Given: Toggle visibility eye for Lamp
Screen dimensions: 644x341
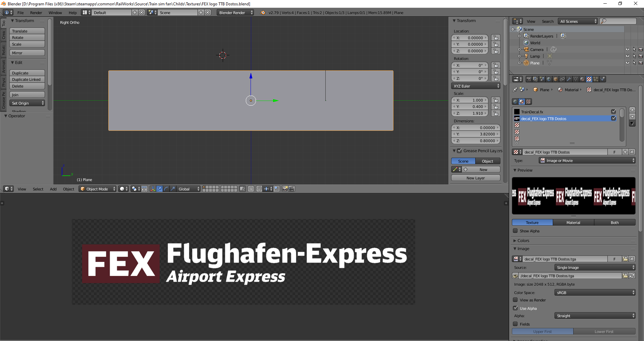Looking at the screenshot, I should pos(628,56).
